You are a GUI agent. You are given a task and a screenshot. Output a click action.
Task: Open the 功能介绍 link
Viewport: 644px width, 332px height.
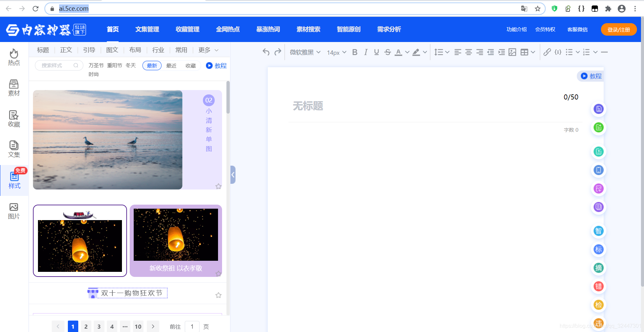pyautogui.click(x=517, y=30)
